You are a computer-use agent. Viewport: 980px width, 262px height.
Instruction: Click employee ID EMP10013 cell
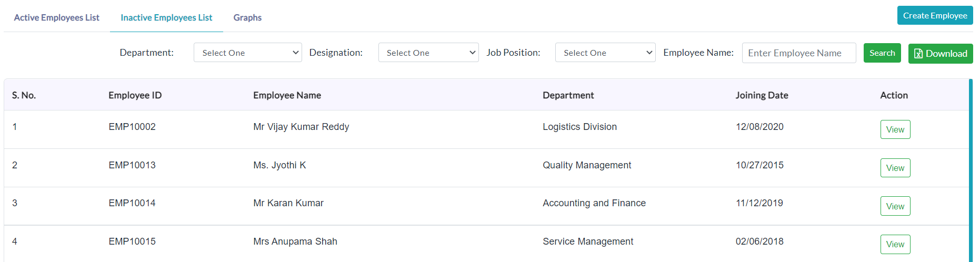point(132,165)
